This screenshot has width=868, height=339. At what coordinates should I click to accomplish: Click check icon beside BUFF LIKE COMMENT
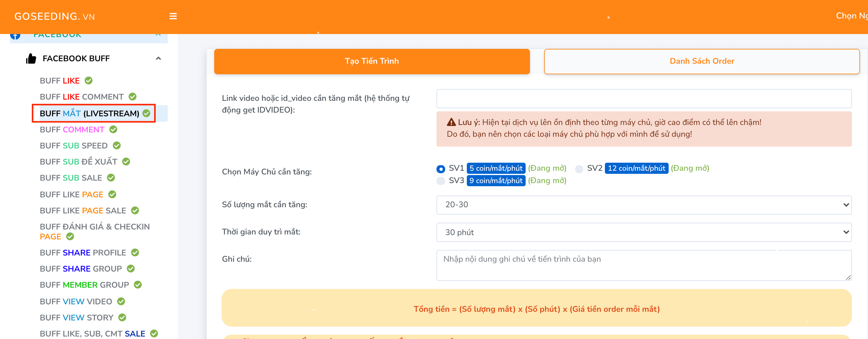132,97
